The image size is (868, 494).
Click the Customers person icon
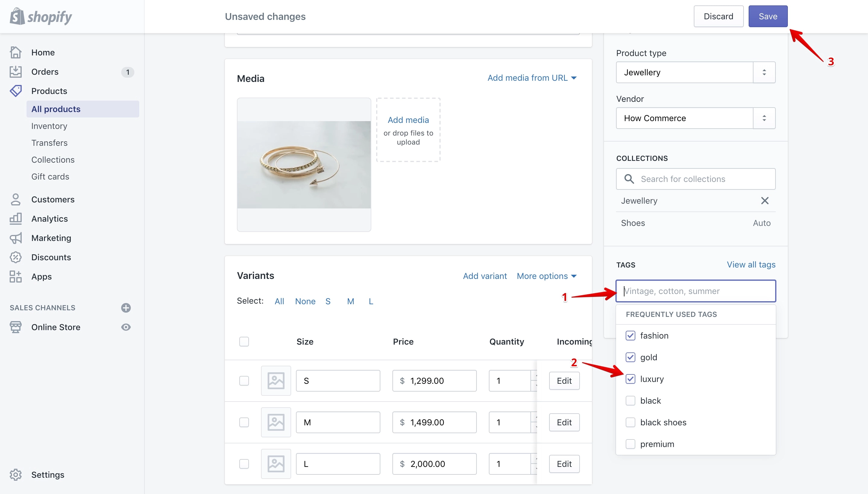pyautogui.click(x=16, y=199)
